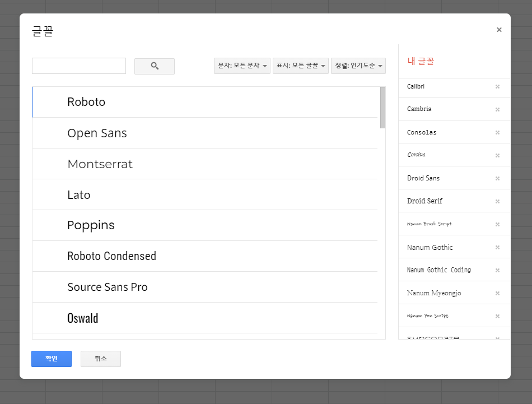532x404 pixels.
Task: Remove Calibri from my fonts
Action: [x=497, y=86]
